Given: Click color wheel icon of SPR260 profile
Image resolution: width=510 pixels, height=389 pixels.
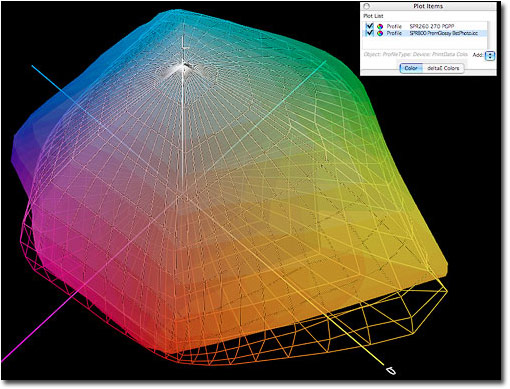Looking at the screenshot, I should [x=380, y=26].
